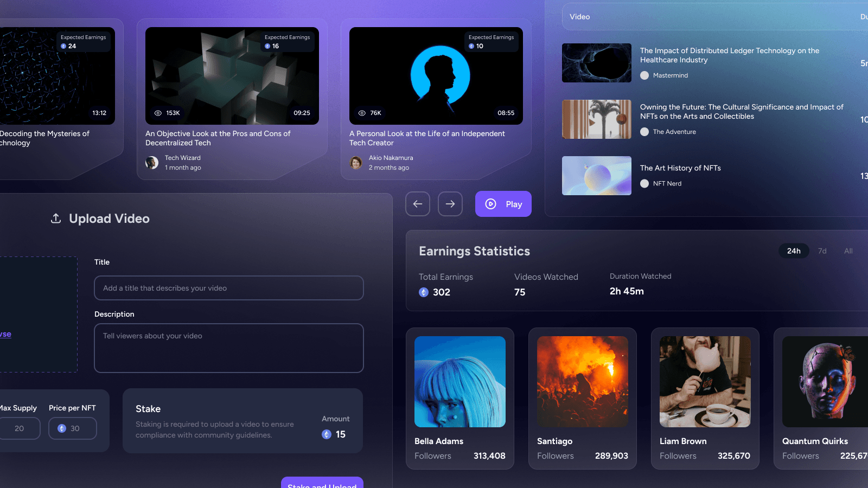Click Santiago follower count 289,903
This screenshot has height=488, width=868.
tap(611, 456)
